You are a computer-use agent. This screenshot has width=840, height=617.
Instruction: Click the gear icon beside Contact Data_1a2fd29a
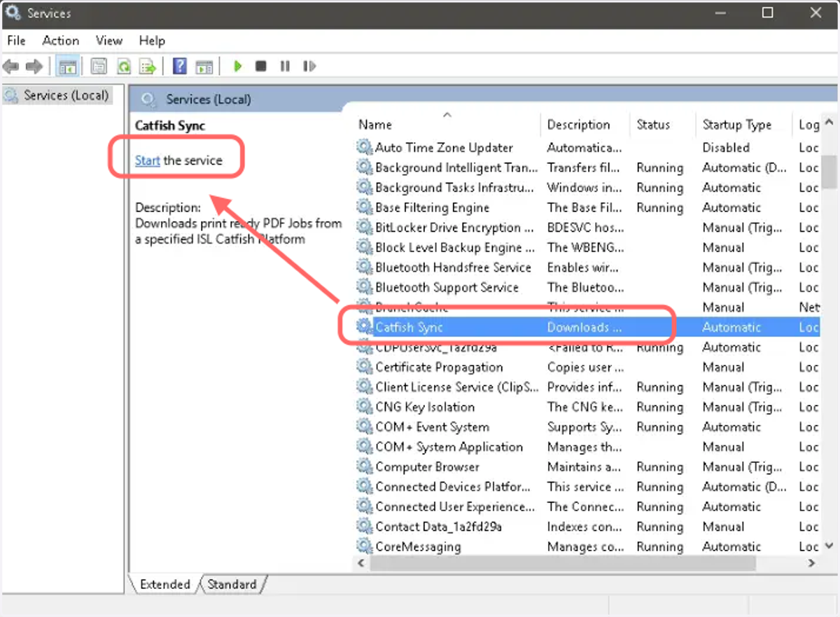point(364,527)
